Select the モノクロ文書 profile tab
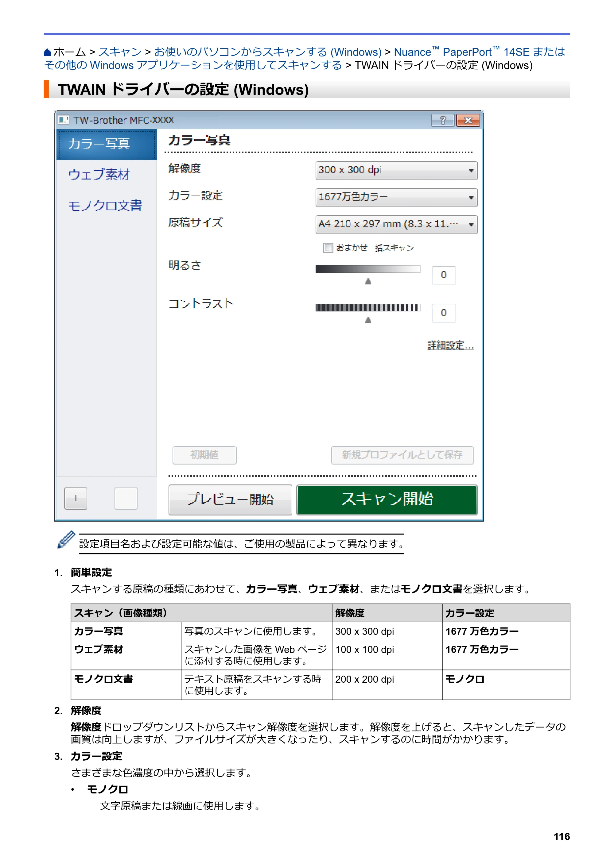This screenshot has height=868, width=614. [105, 206]
